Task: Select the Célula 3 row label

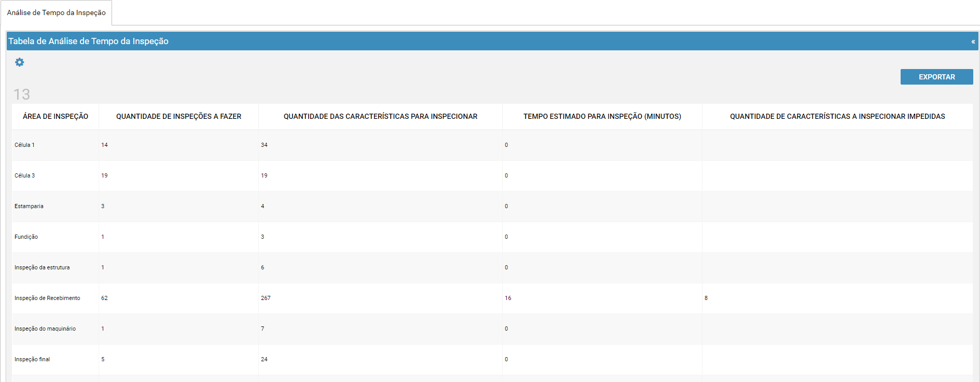Action: [24, 175]
